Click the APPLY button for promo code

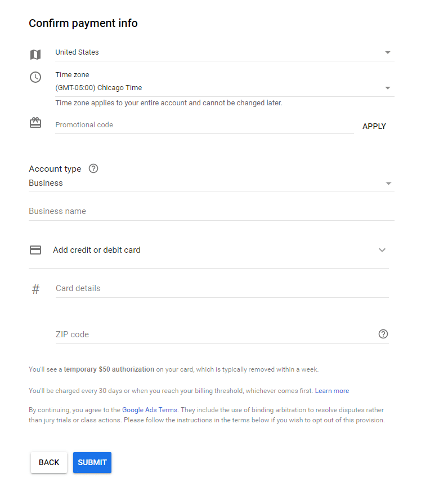pyautogui.click(x=374, y=126)
